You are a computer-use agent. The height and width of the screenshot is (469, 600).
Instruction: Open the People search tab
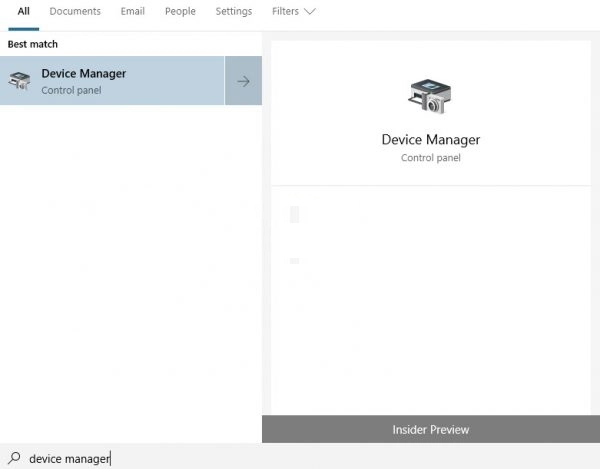click(x=180, y=11)
